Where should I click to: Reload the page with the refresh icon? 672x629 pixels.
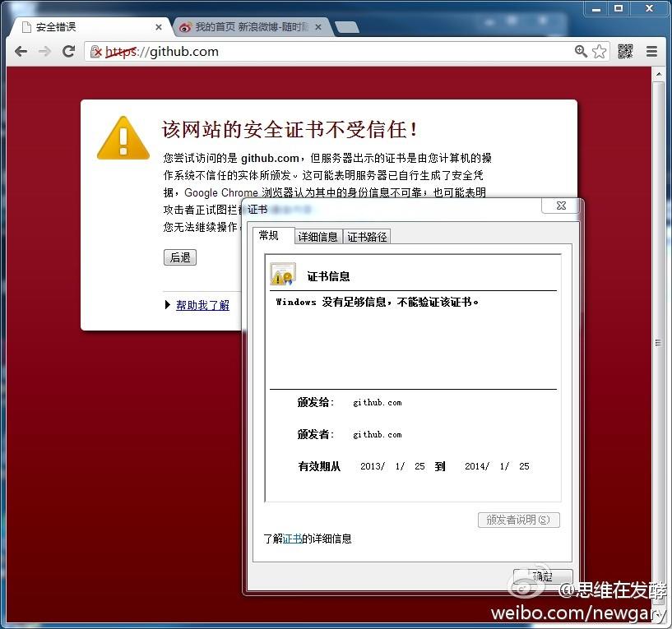click(x=69, y=51)
